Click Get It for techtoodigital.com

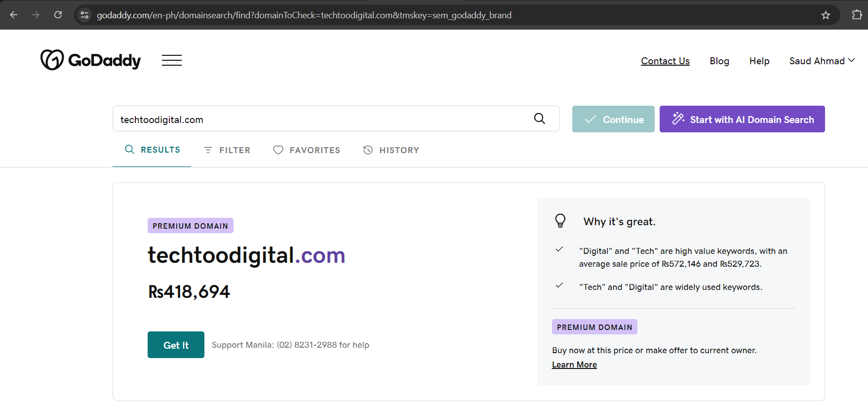176,345
